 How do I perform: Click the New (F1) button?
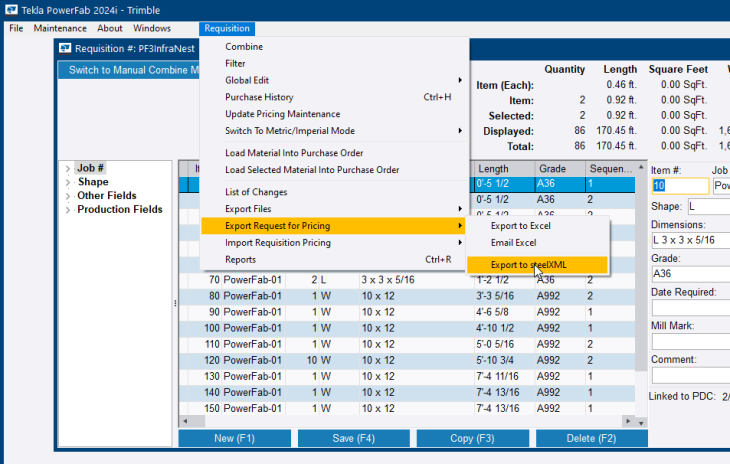[x=235, y=438]
